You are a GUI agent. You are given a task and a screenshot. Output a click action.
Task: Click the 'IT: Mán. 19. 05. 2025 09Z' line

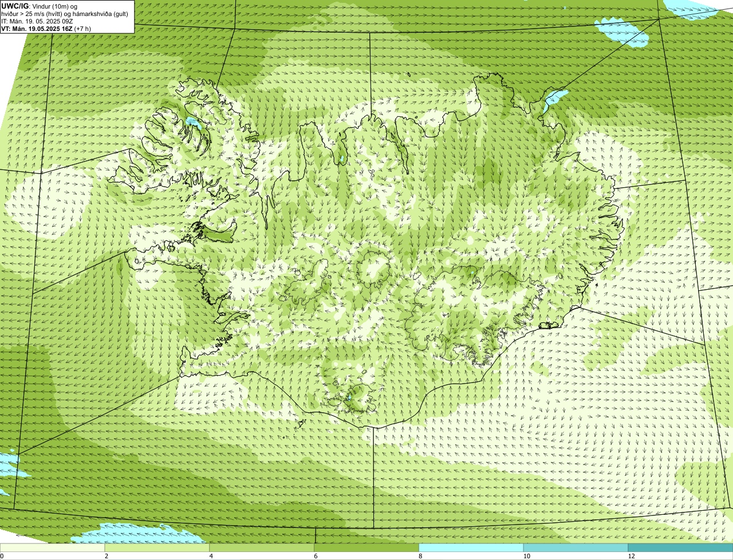point(37,21)
